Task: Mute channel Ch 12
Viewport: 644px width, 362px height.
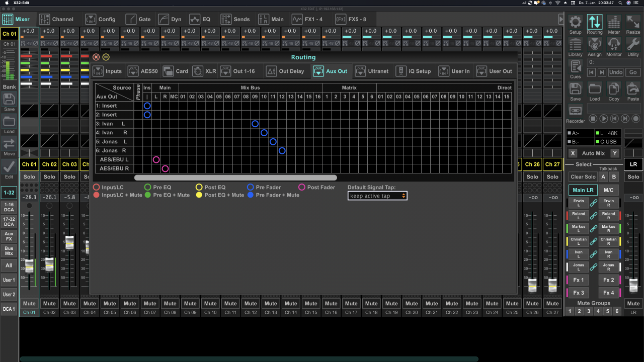Action: [251, 304]
